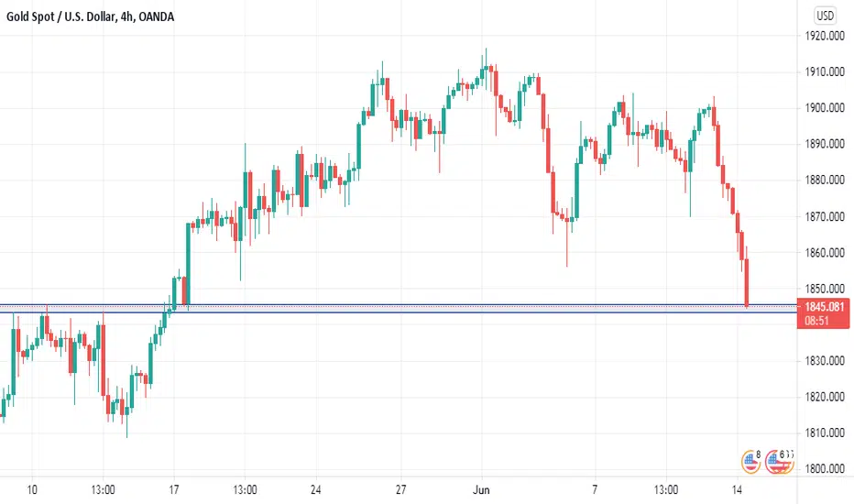854x504 pixels.
Task: Click the red 1845.081 current price label
Action: (x=824, y=307)
